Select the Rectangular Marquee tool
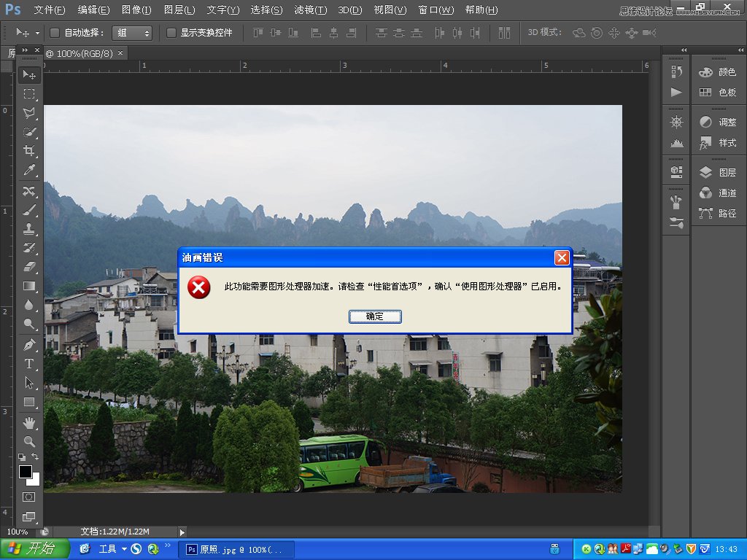 tap(29, 94)
